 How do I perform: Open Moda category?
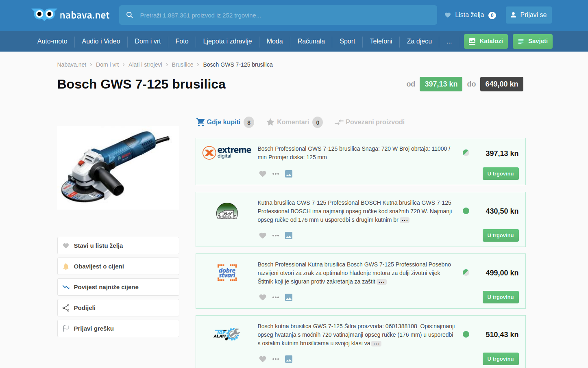point(275,41)
